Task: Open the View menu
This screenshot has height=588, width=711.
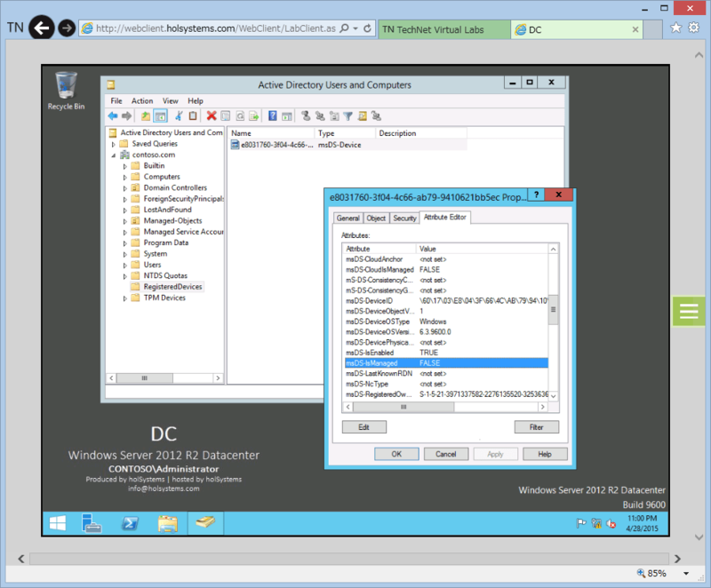Action: pos(170,101)
